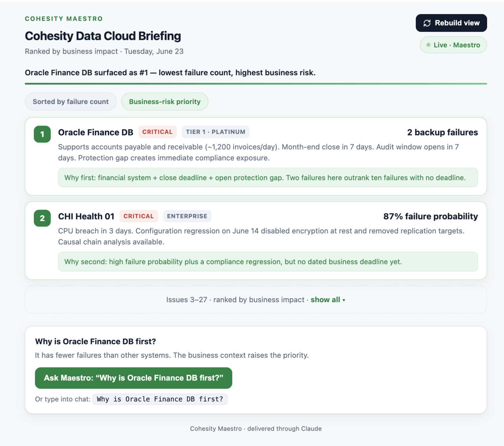Click the Live · Maestro status pill
The width and height of the screenshot is (504, 446).
pyautogui.click(x=453, y=45)
